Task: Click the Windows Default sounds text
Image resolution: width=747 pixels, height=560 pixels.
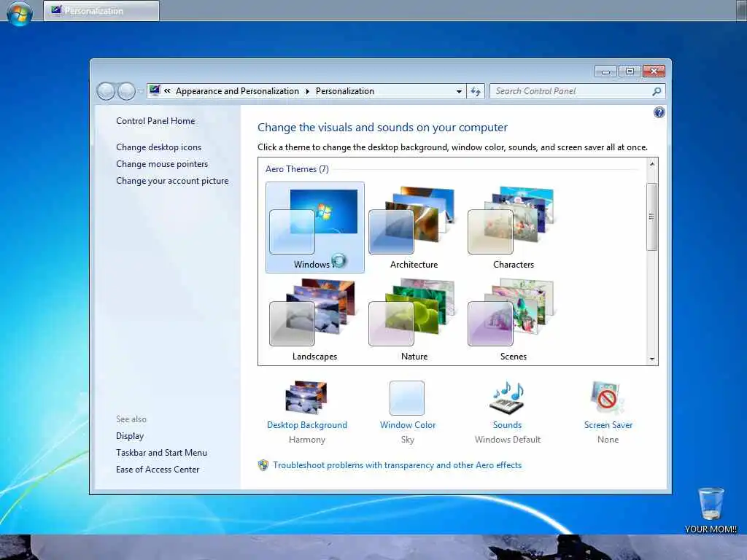Action: tap(508, 440)
